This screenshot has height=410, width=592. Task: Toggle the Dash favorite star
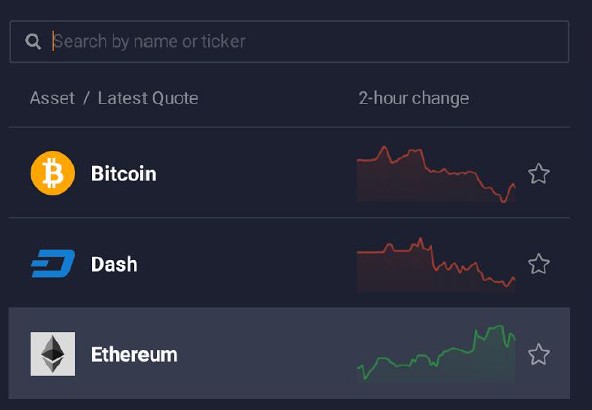click(539, 264)
